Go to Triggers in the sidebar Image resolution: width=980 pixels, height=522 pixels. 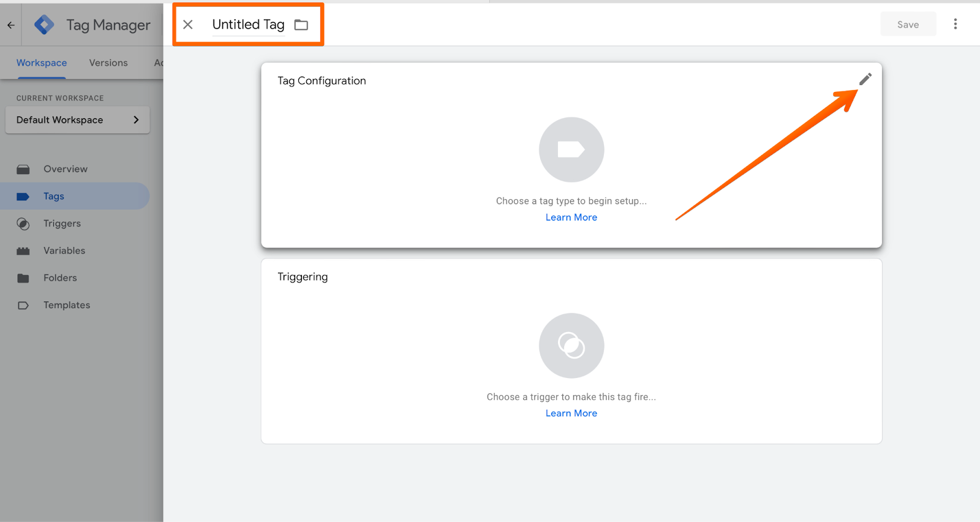tap(62, 224)
